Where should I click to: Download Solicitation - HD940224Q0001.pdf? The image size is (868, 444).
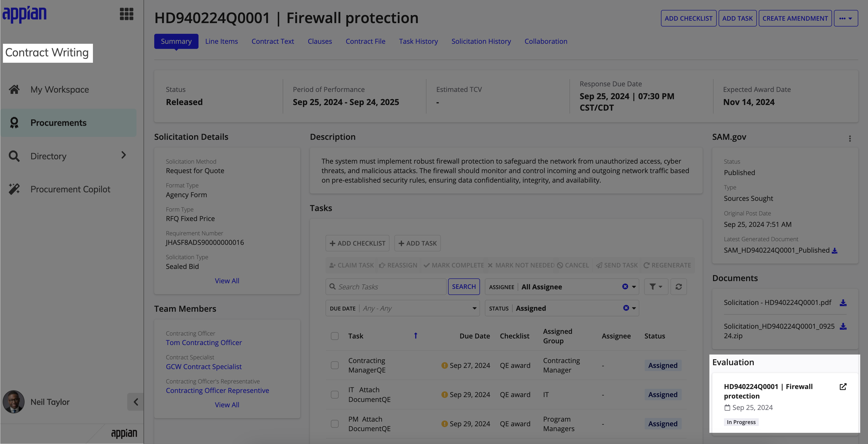(843, 302)
